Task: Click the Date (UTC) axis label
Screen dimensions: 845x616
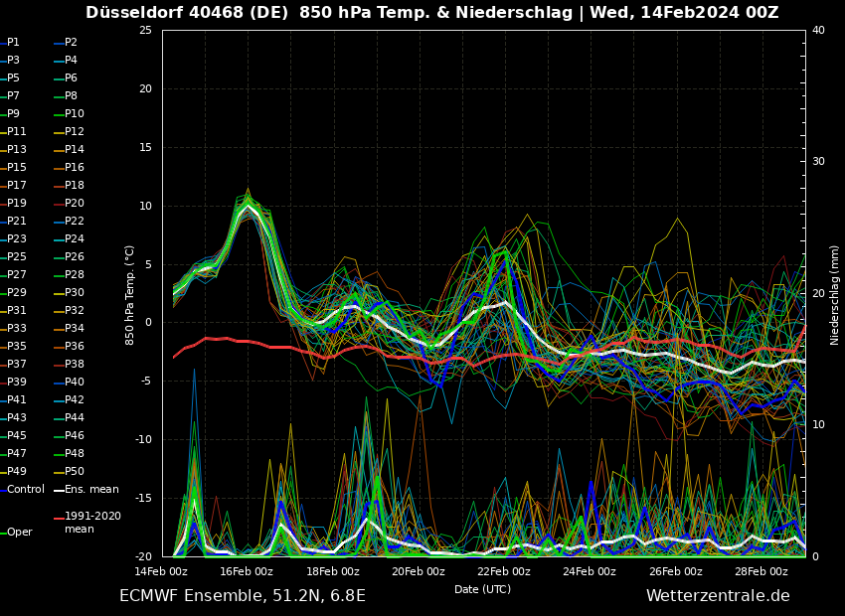Action: click(x=482, y=589)
